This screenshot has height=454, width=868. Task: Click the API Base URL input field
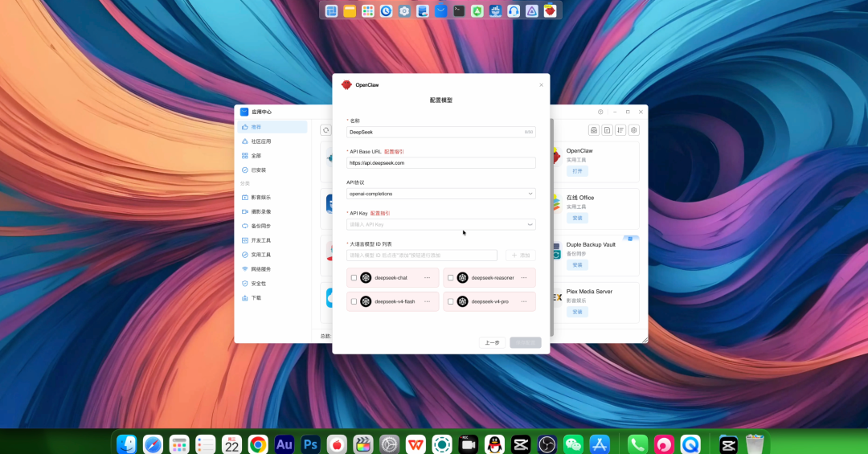pyautogui.click(x=440, y=163)
